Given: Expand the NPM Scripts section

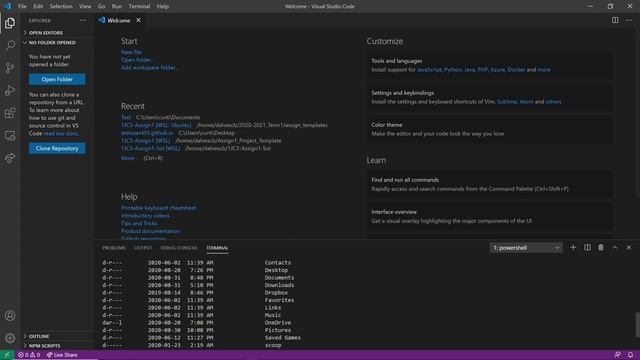Looking at the screenshot, I should 58,346.
